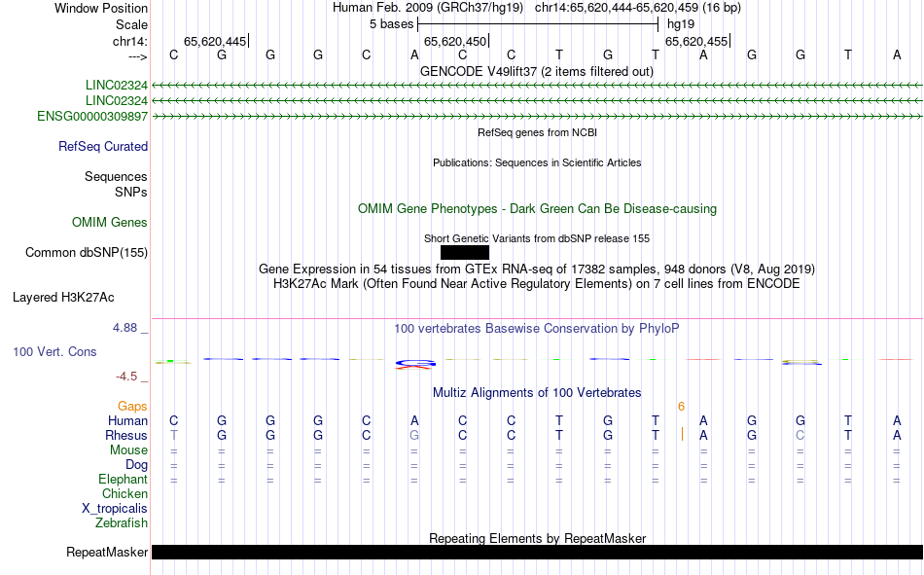This screenshot has width=924, height=575.
Task: Select the black dbSNP variant block
Action: click(x=464, y=252)
